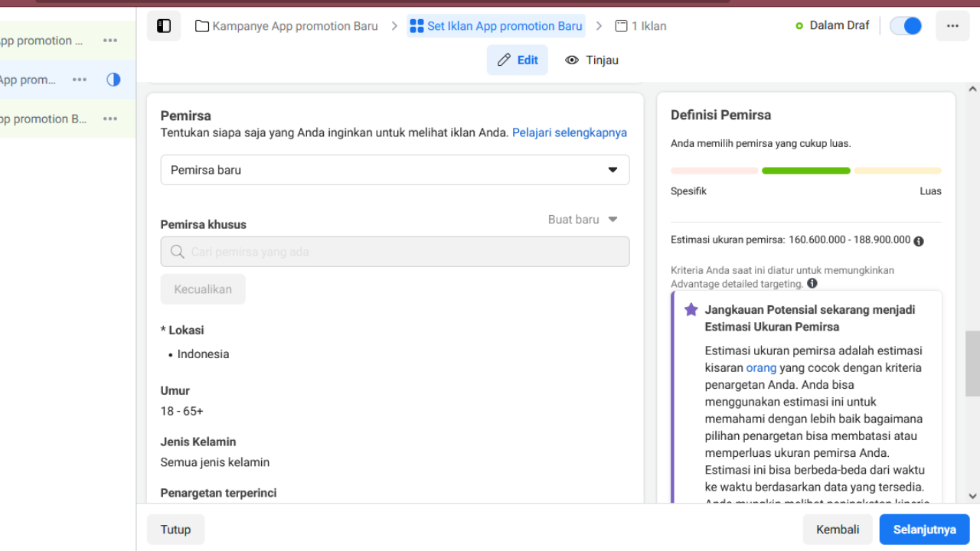Open the Pemirsa baru dropdown

tap(395, 170)
